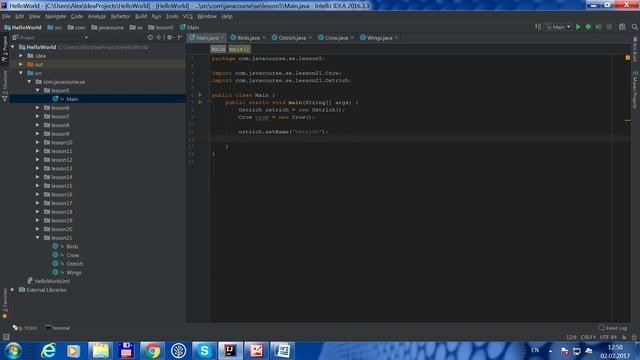The image size is (640, 360).
Task: Click main() in the editor structure breadcrumb
Action: pos(239,49)
